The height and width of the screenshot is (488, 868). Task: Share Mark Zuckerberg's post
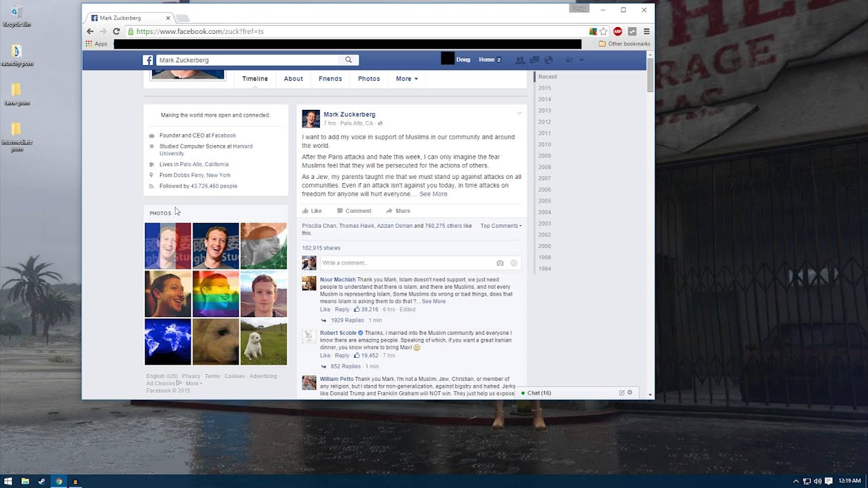(x=398, y=211)
